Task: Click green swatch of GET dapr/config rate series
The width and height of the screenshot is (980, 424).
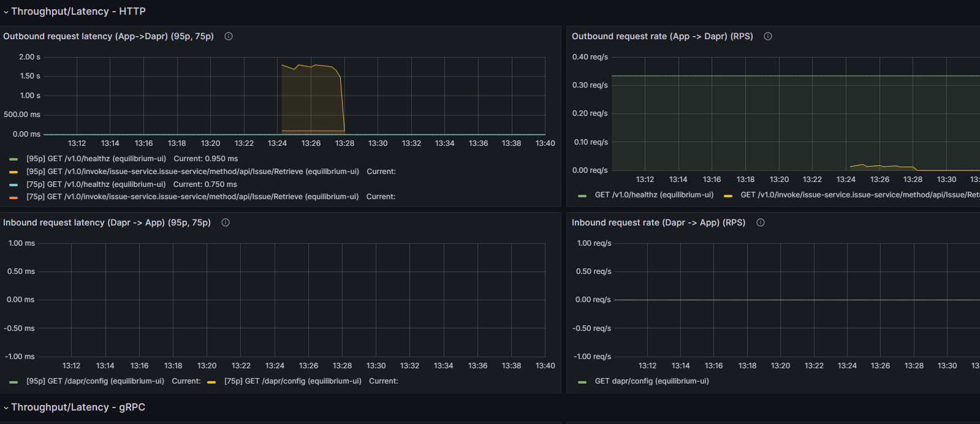Action: coord(582,382)
